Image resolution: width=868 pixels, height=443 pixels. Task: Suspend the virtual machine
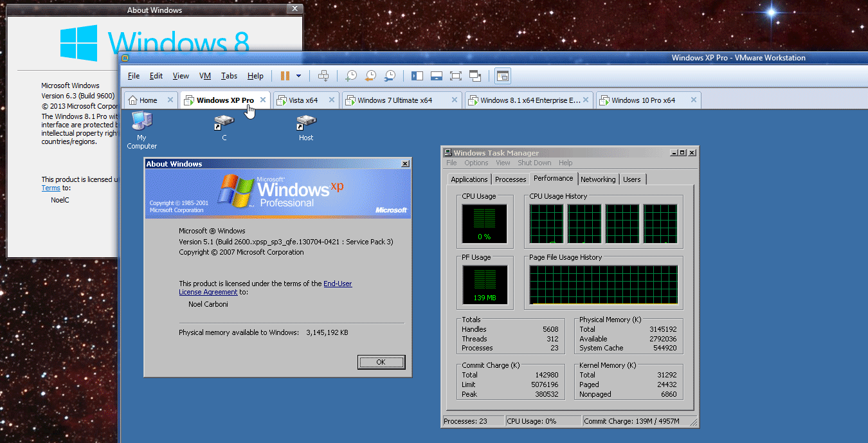[x=285, y=76]
